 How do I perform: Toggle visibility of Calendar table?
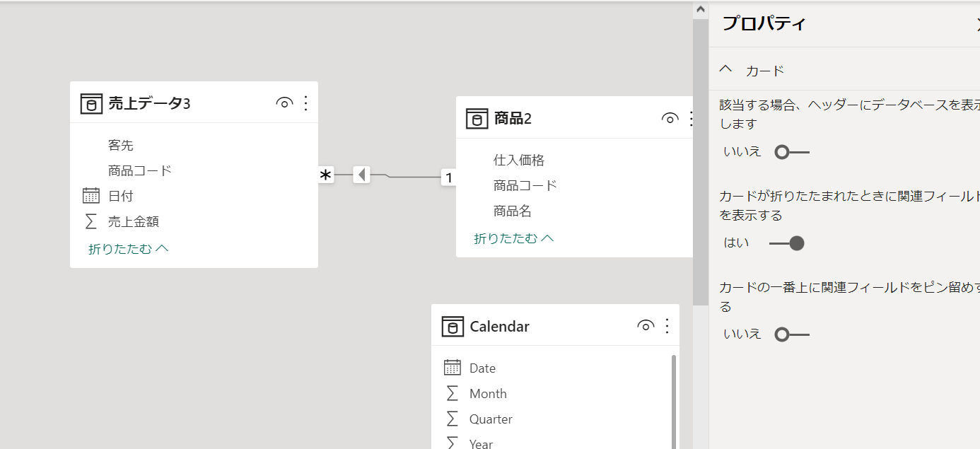pyautogui.click(x=645, y=326)
